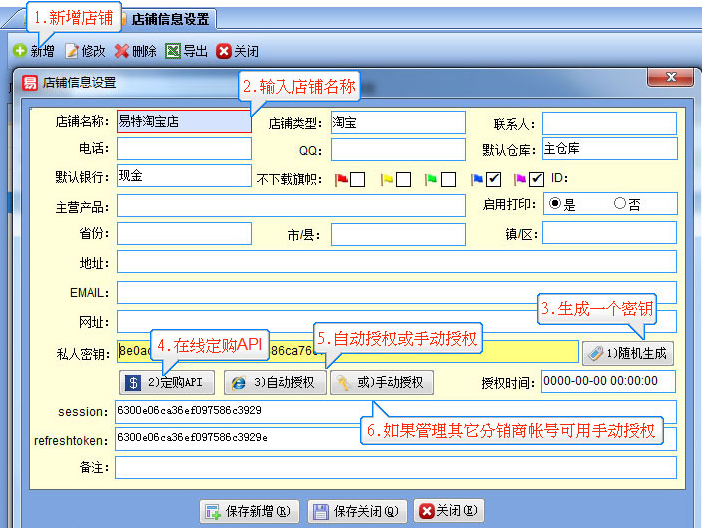Click the 删除 (delete) red X icon
702x528 pixels.
pos(121,51)
